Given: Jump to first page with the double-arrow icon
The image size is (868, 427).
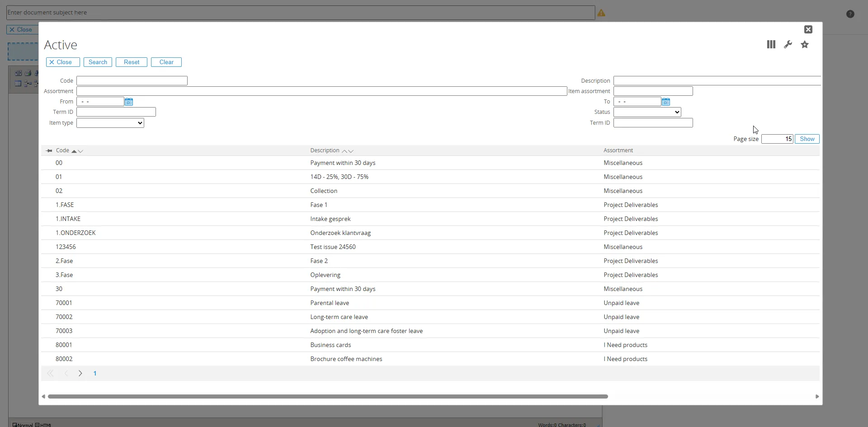Looking at the screenshot, I should point(50,374).
